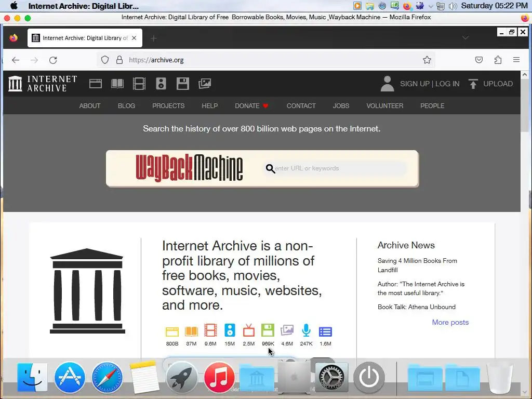Switch to the Internet Archive browser tab
Screen dimensions: 532x399
click(x=85, y=38)
